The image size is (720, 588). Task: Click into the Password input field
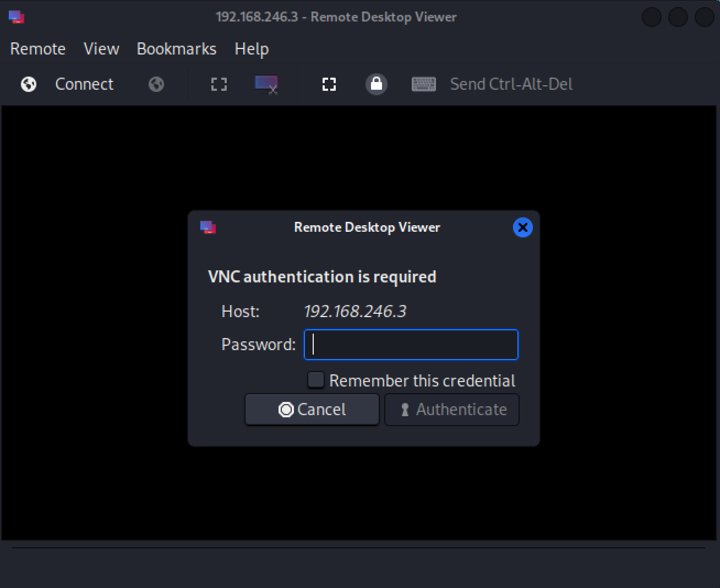(x=411, y=345)
